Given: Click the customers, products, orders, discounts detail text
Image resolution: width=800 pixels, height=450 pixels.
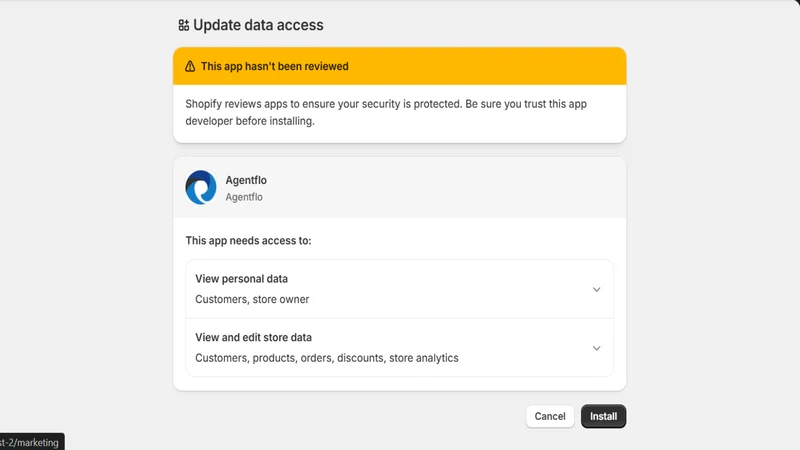Looking at the screenshot, I should coord(327,358).
